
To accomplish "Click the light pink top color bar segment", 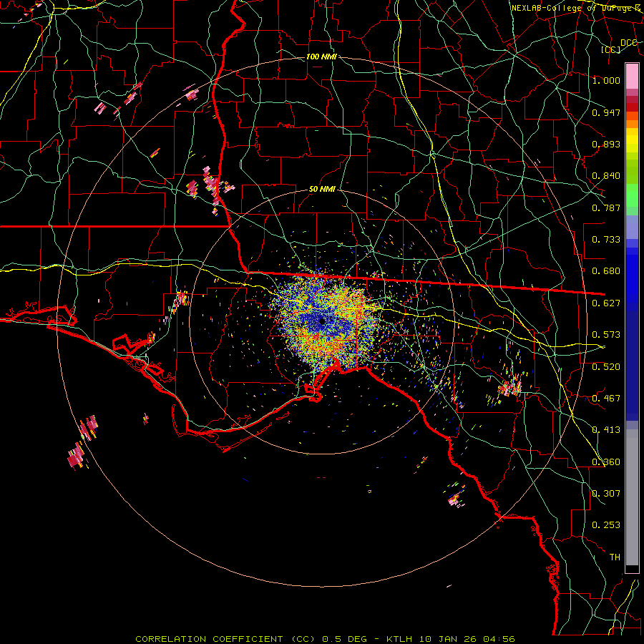I will coord(632,76).
